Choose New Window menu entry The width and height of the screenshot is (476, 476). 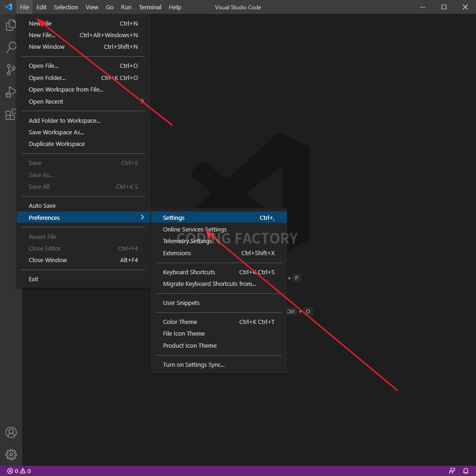click(x=83, y=47)
